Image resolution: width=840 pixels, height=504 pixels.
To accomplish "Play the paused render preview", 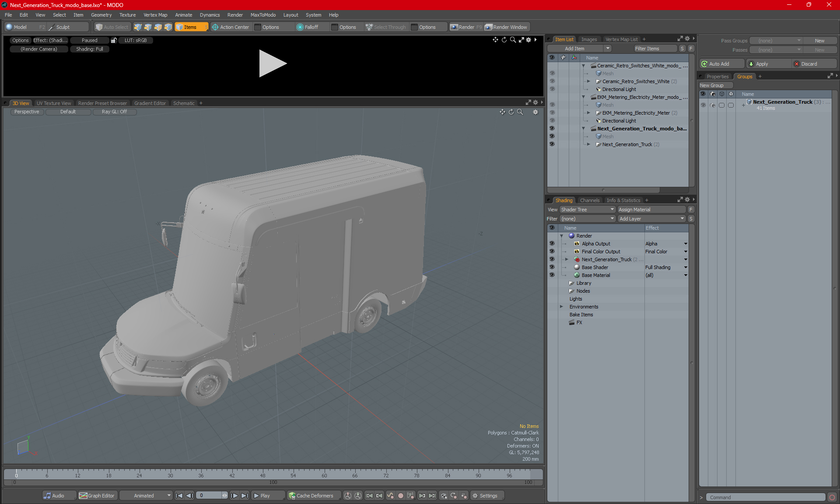I will pos(272,63).
